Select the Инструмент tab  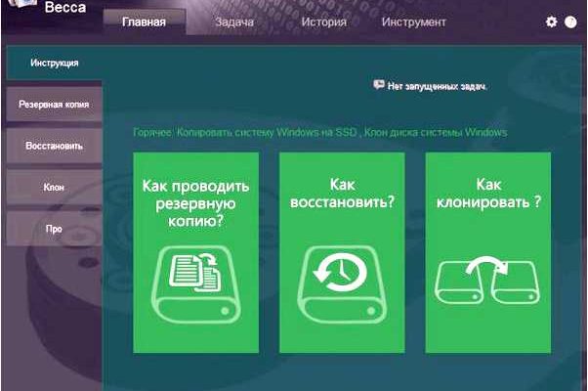(414, 22)
